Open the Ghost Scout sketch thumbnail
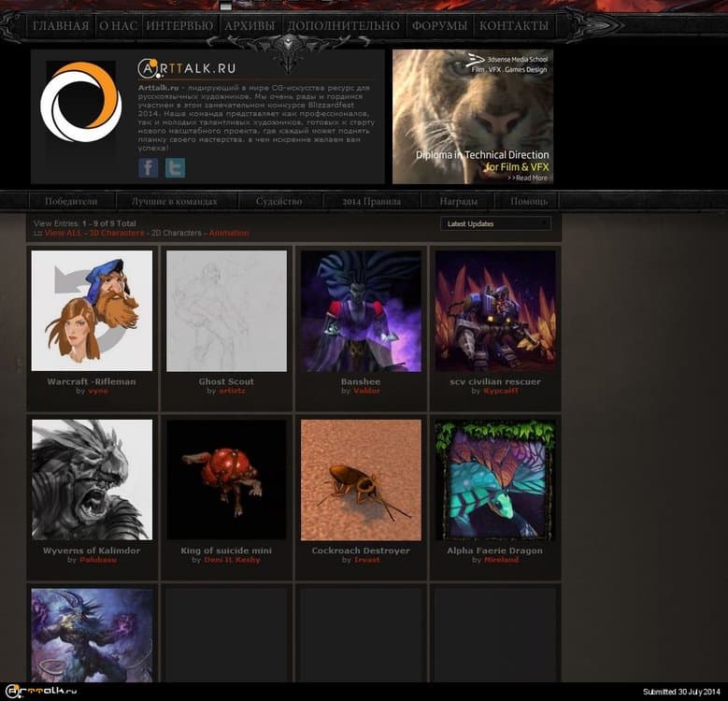The height and width of the screenshot is (701, 728). click(x=226, y=310)
